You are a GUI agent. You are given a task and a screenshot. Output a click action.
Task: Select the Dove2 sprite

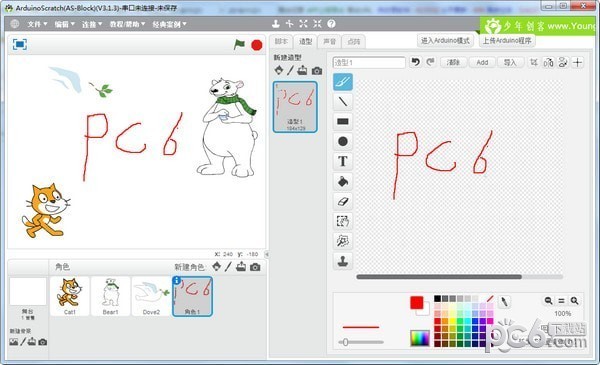(x=151, y=297)
